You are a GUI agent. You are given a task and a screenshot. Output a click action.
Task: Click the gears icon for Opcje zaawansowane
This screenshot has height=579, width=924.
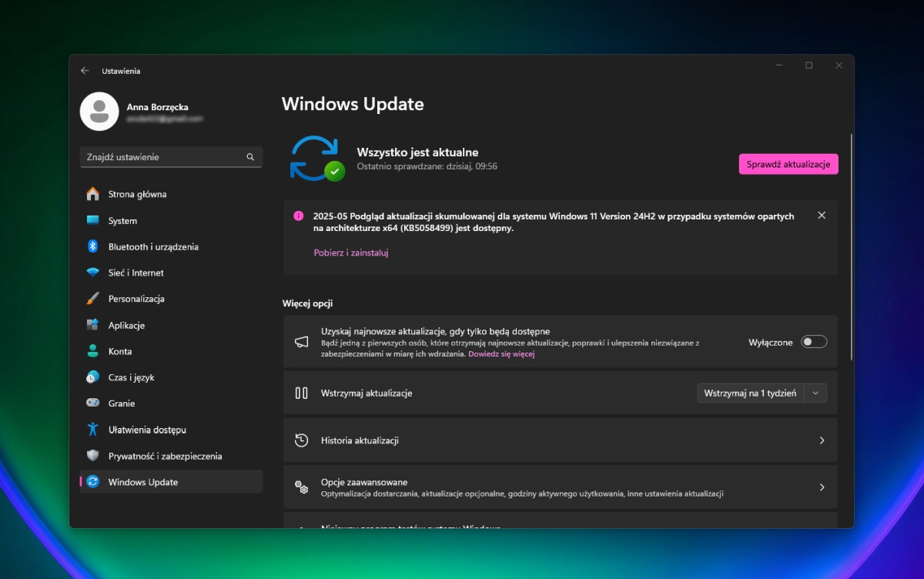(x=302, y=487)
